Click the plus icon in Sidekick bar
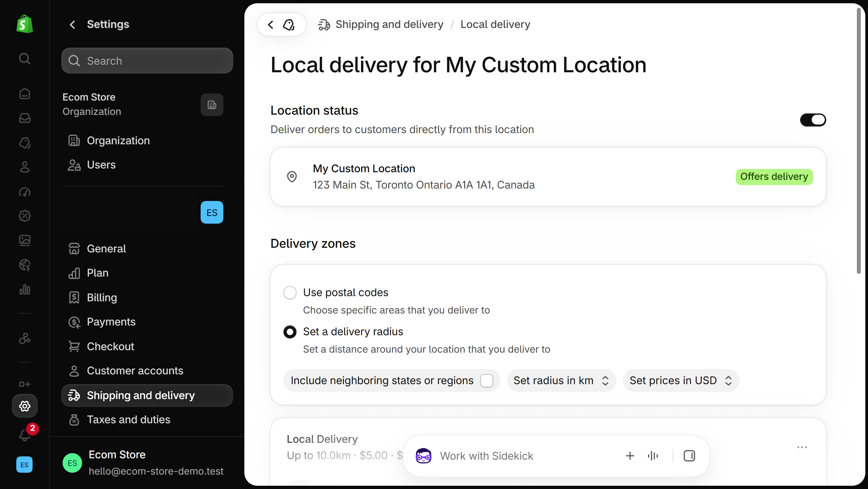 click(x=630, y=456)
